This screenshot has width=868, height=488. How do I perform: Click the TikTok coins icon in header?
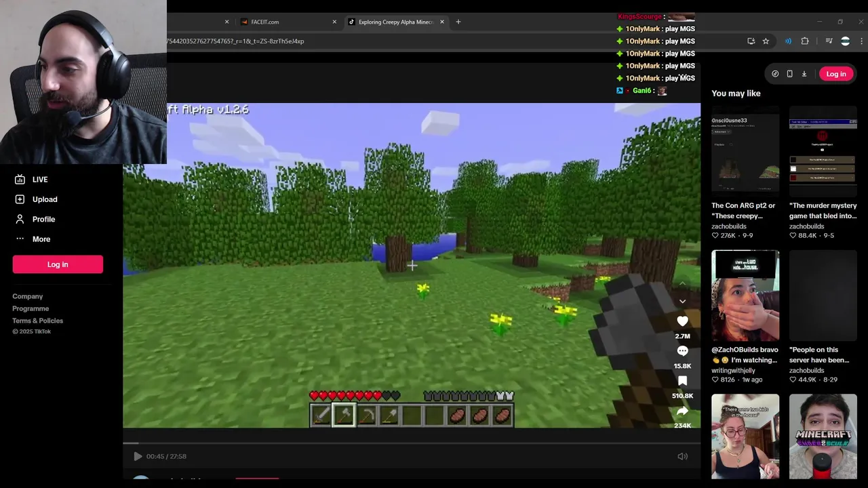(775, 74)
